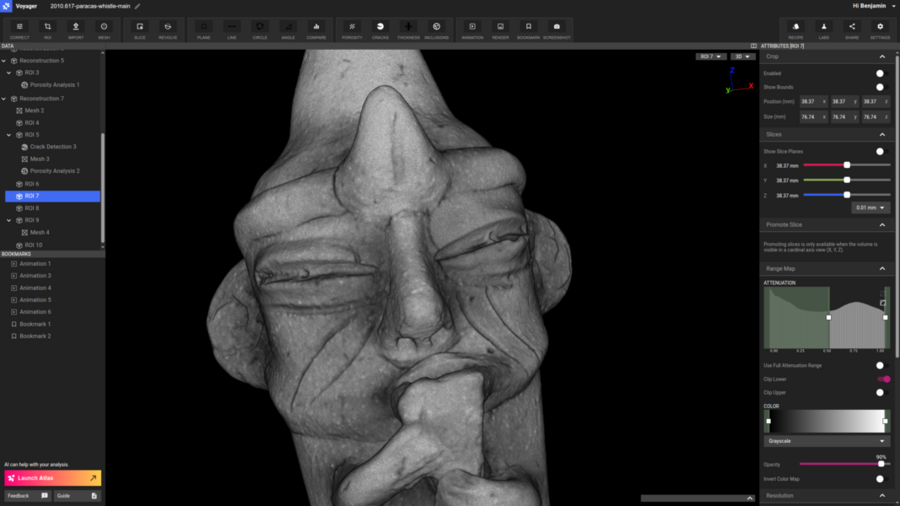Open the Compare tool

[316, 30]
